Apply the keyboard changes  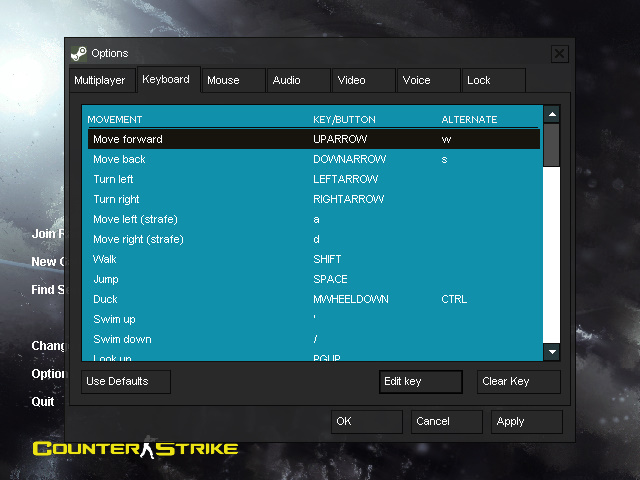525,421
